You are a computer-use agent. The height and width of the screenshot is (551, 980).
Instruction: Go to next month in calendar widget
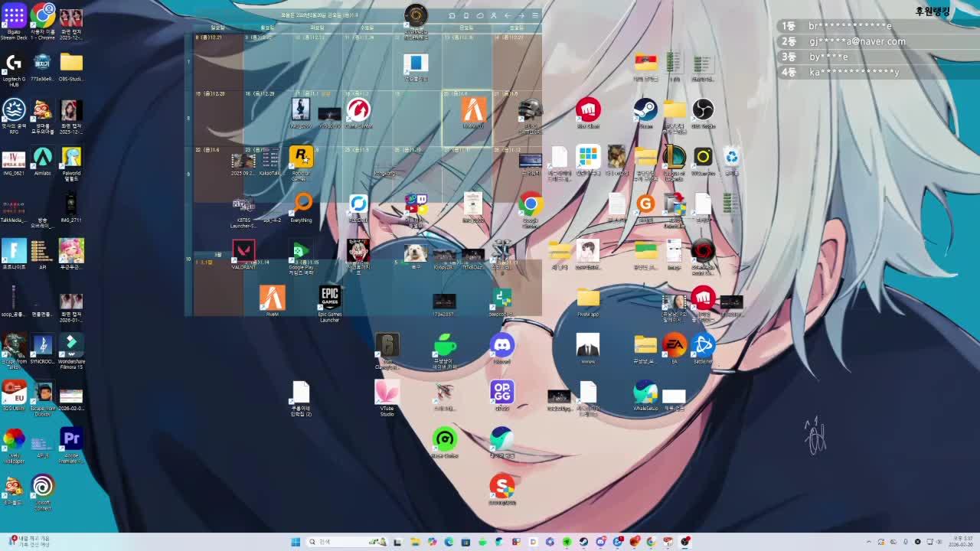(x=521, y=15)
